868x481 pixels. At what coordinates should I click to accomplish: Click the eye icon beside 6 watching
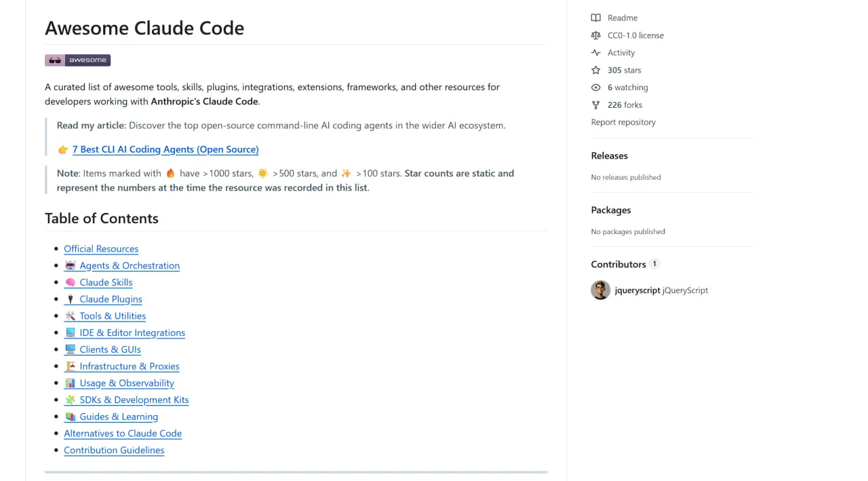[595, 88]
